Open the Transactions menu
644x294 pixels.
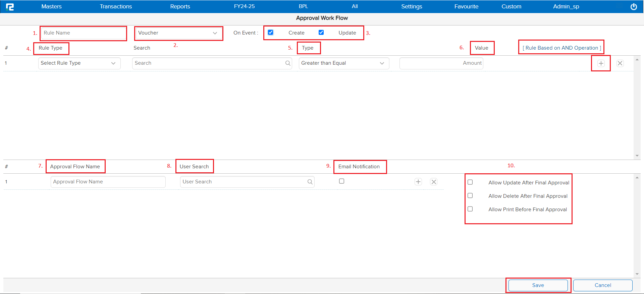(116, 6)
